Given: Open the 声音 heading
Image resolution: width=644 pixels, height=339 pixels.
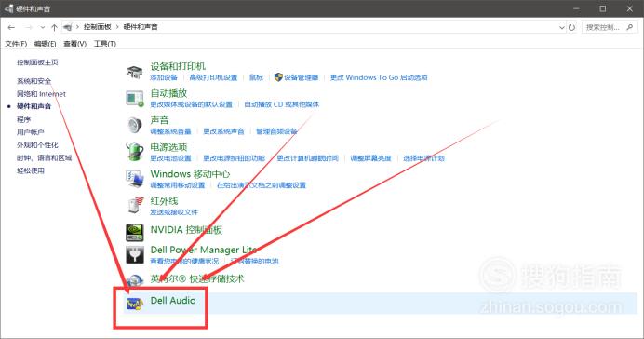Looking at the screenshot, I should [x=159, y=120].
